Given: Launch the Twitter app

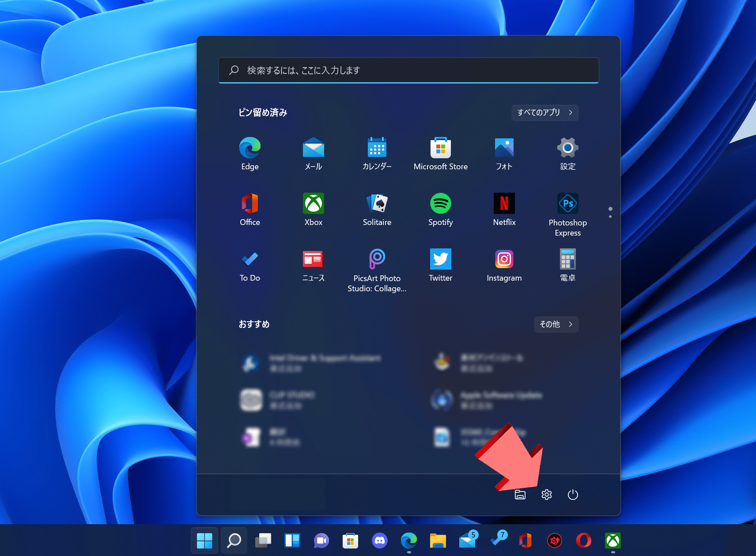Looking at the screenshot, I should coord(441,265).
